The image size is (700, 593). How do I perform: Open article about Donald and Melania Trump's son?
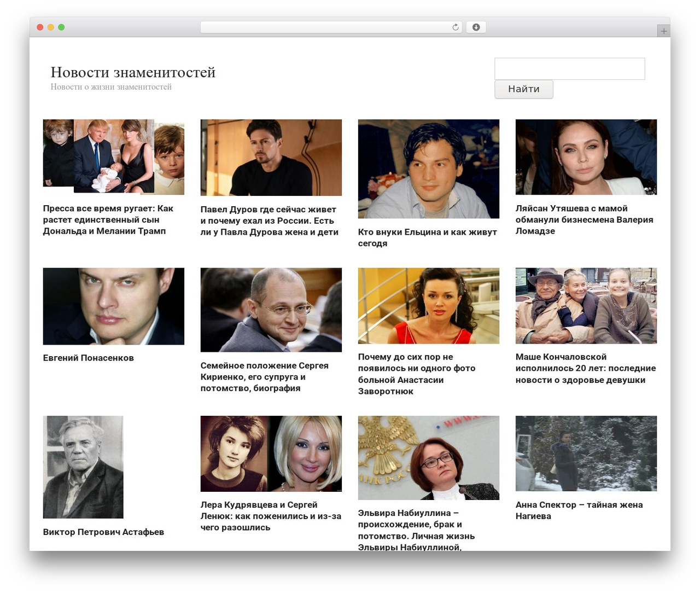point(108,220)
